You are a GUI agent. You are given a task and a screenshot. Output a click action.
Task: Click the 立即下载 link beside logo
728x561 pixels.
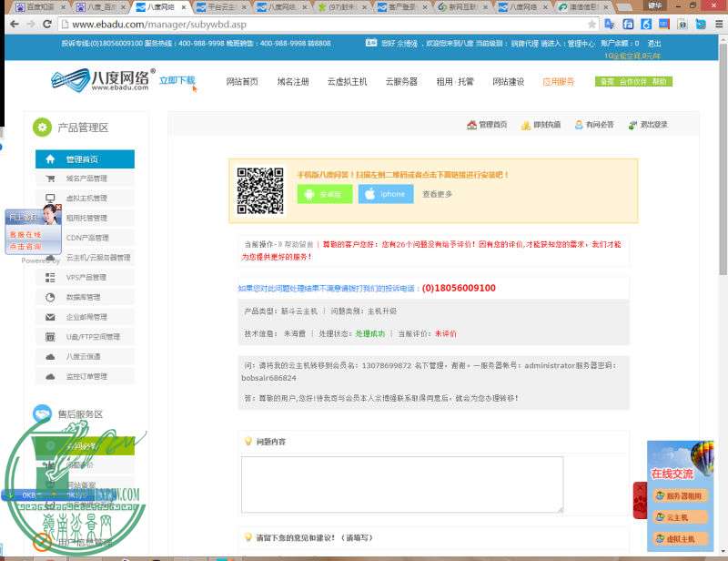[177, 80]
